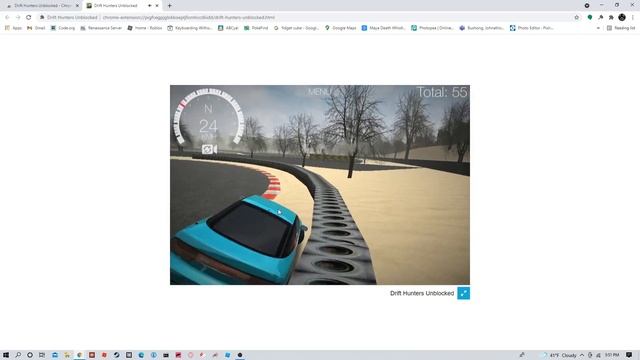Open the fidget cube Google bookmark

[x=296, y=28]
